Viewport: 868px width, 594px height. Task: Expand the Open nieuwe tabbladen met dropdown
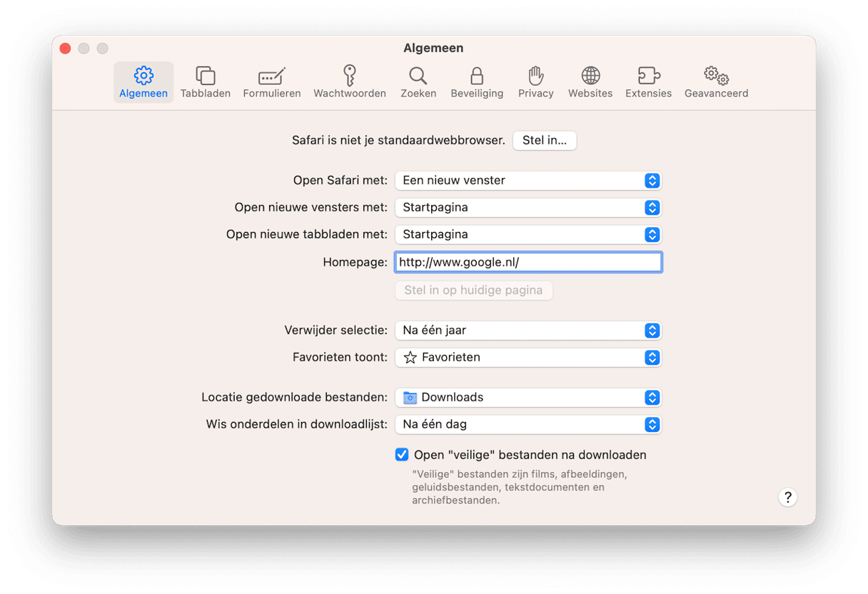tap(528, 235)
